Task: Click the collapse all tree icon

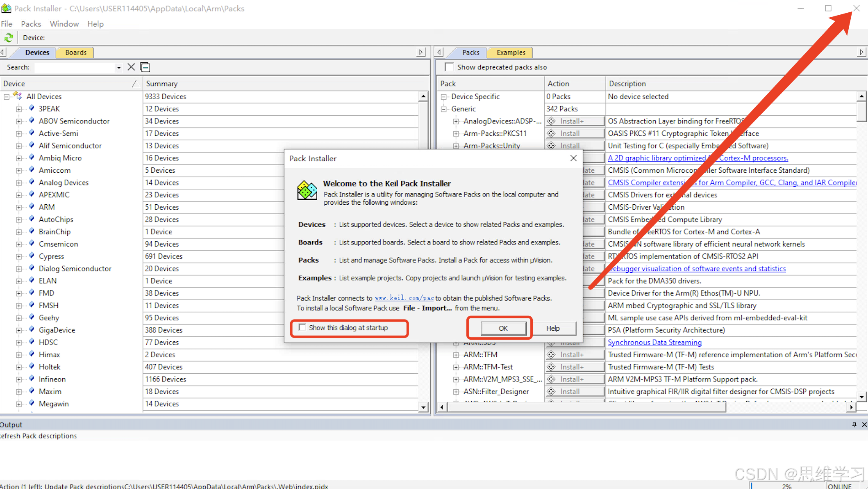Action: [x=145, y=67]
